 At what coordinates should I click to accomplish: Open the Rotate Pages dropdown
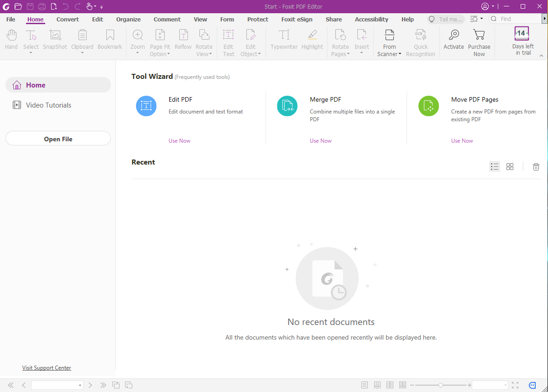(348, 54)
